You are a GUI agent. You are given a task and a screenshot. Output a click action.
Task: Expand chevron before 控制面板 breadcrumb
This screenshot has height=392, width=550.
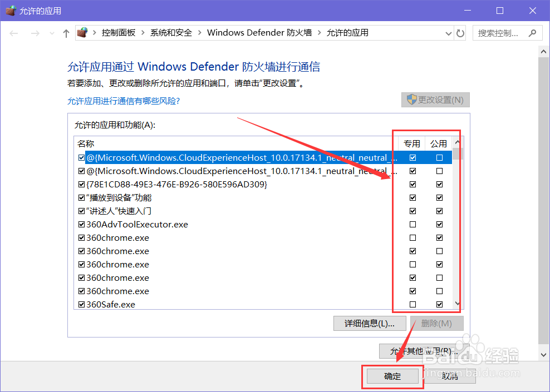pos(94,33)
